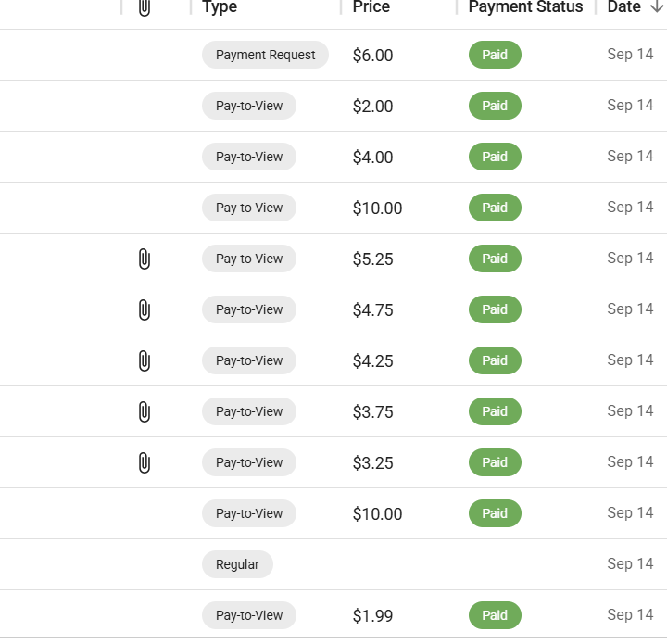Click the $4.25 price cell

coord(372,361)
